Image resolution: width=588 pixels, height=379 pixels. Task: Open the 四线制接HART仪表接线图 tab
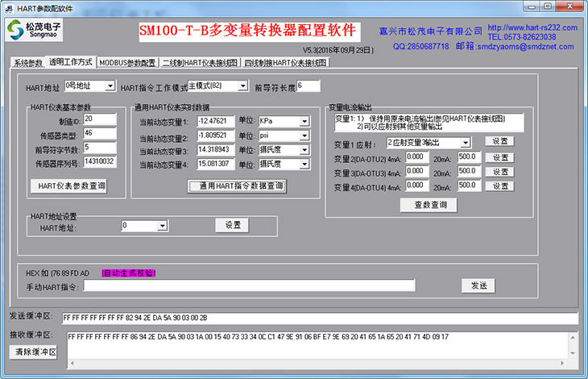285,63
